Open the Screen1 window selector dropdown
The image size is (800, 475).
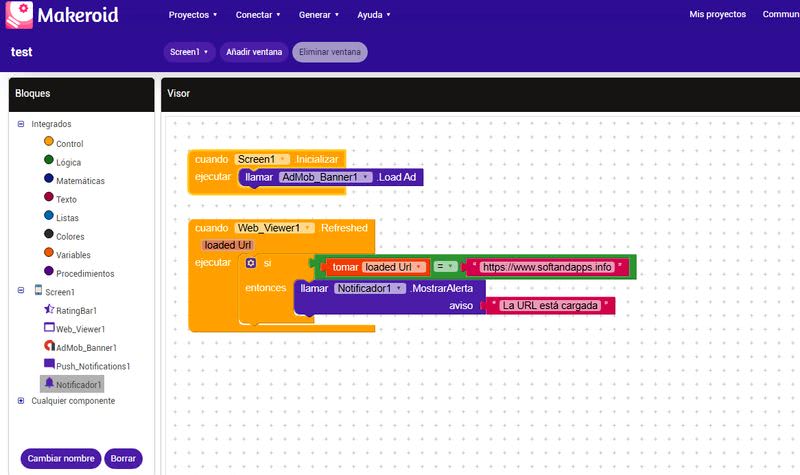pyautogui.click(x=189, y=52)
